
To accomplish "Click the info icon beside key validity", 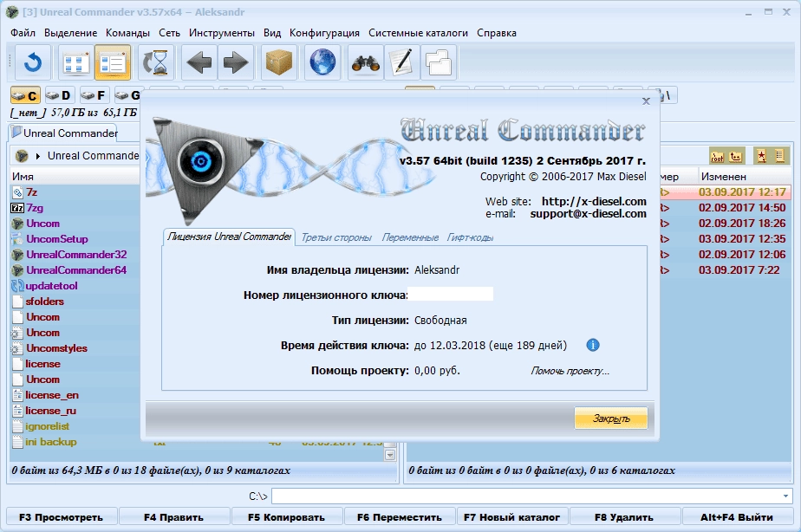I will 593,345.
